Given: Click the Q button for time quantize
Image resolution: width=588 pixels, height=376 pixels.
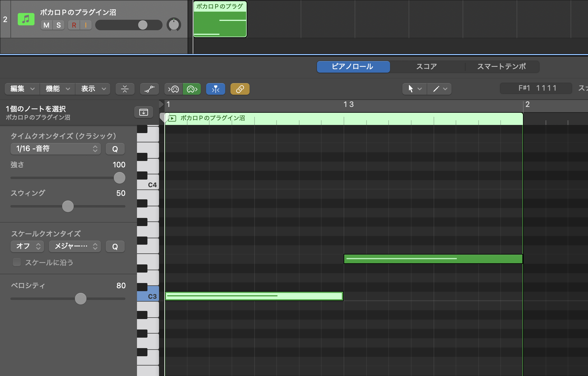Looking at the screenshot, I should (x=115, y=149).
